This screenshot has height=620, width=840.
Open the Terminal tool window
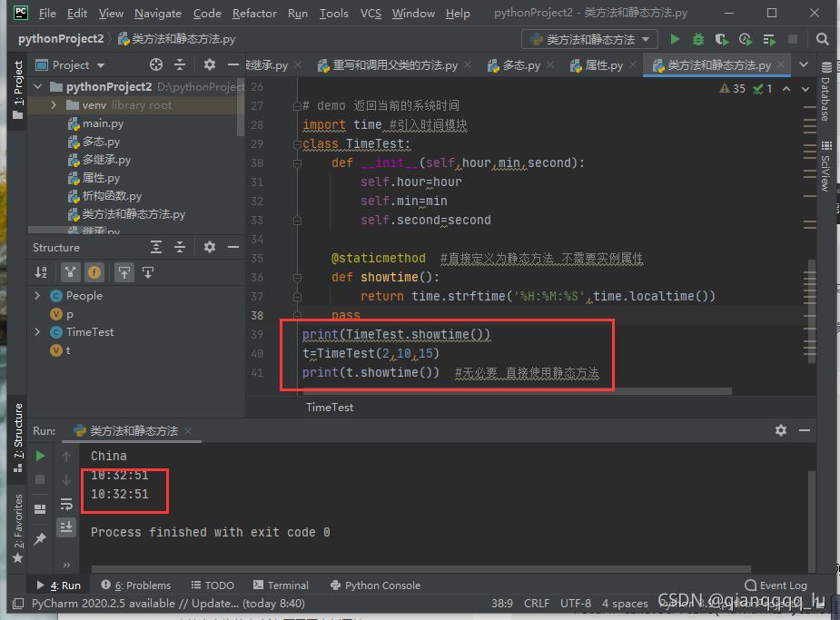click(281, 586)
